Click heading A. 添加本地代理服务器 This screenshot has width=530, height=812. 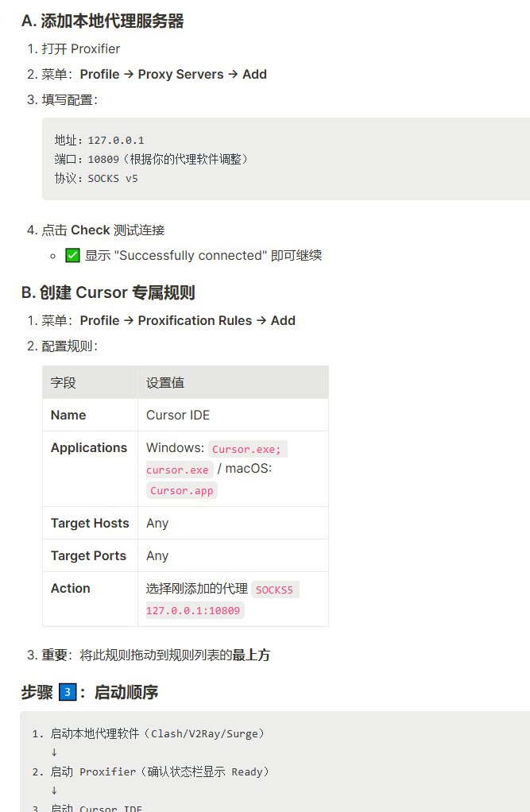(x=103, y=21)
